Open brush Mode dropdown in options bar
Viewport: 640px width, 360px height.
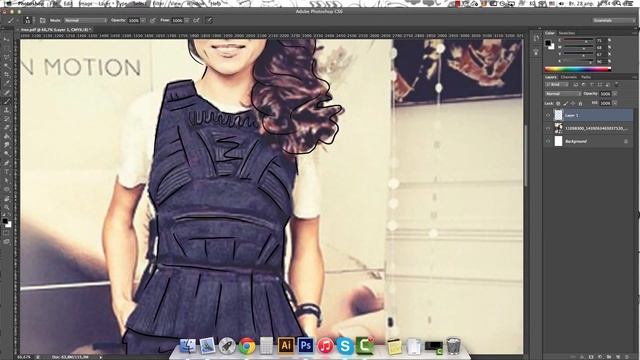point(85,20)
